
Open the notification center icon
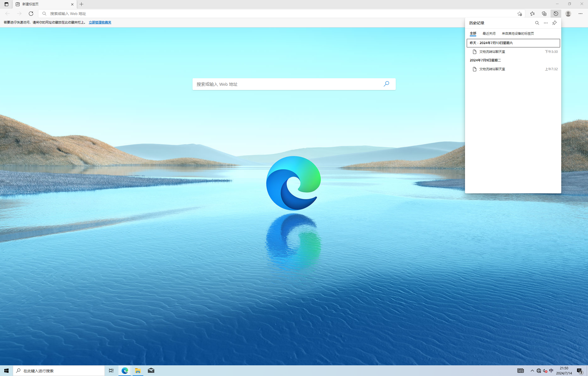pyautogui.click(x=580, y=371)
